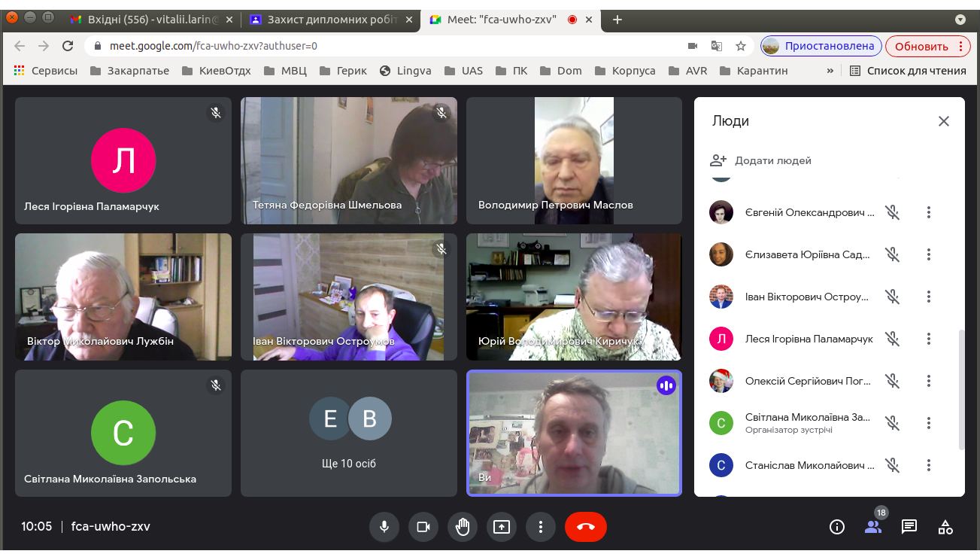Select Тетяна Федорівна Шмельова video tile
Viewport: 980px width, 560px height.
point(349,160)
